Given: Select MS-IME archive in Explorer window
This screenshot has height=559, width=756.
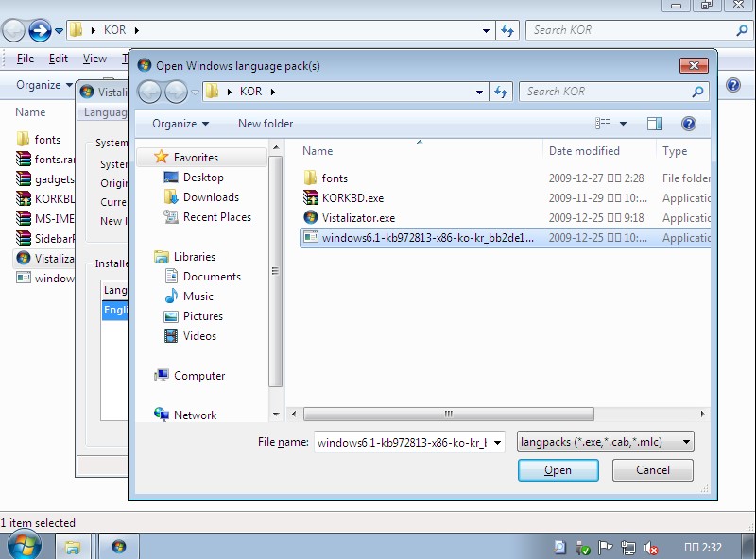Looking at the screenshot, I should [x=44, y=218].
